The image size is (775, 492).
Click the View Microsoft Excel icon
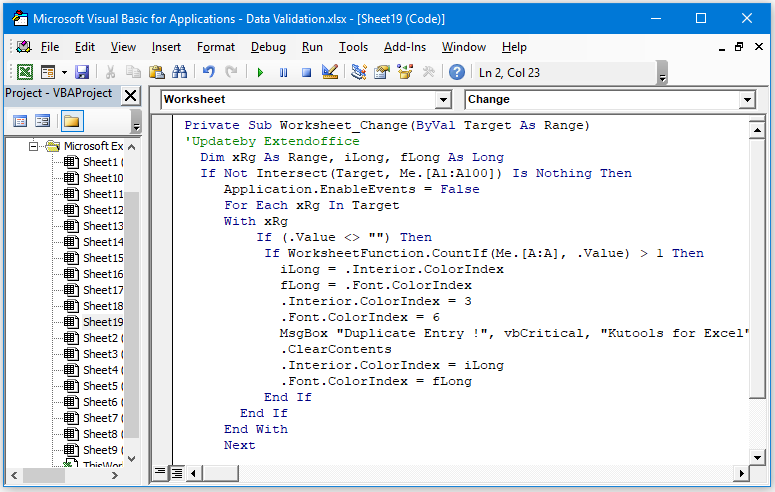[x=24, y=72]
